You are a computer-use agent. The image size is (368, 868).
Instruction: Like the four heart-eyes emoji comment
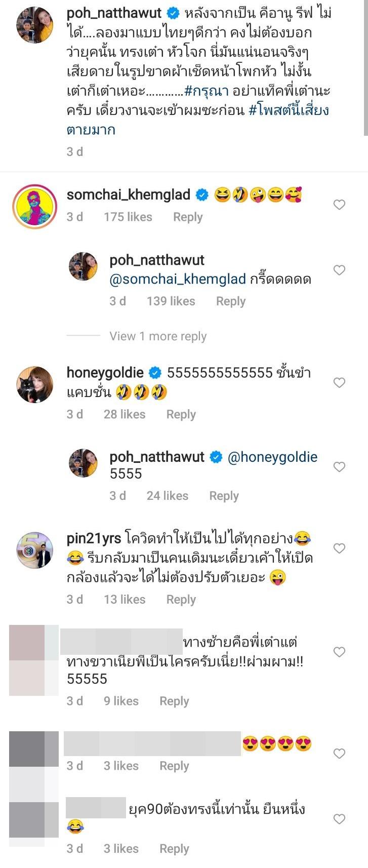[x=339, y=753]
